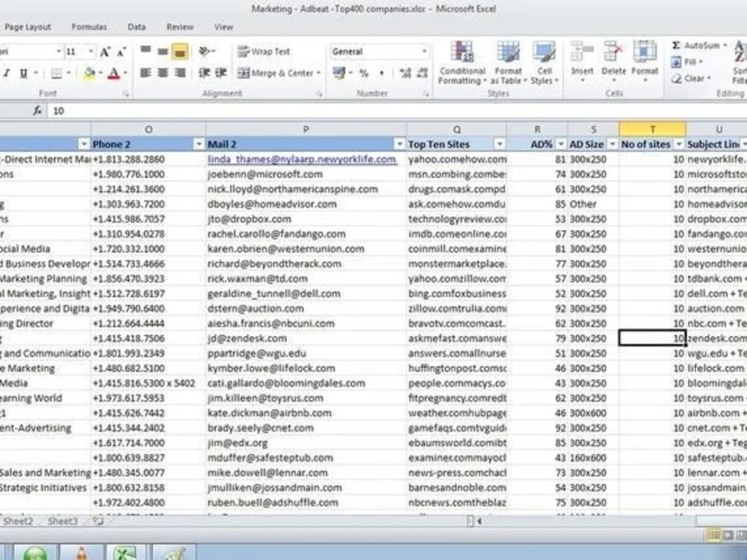Open No of sites filter dropdown

coord(679,144)
